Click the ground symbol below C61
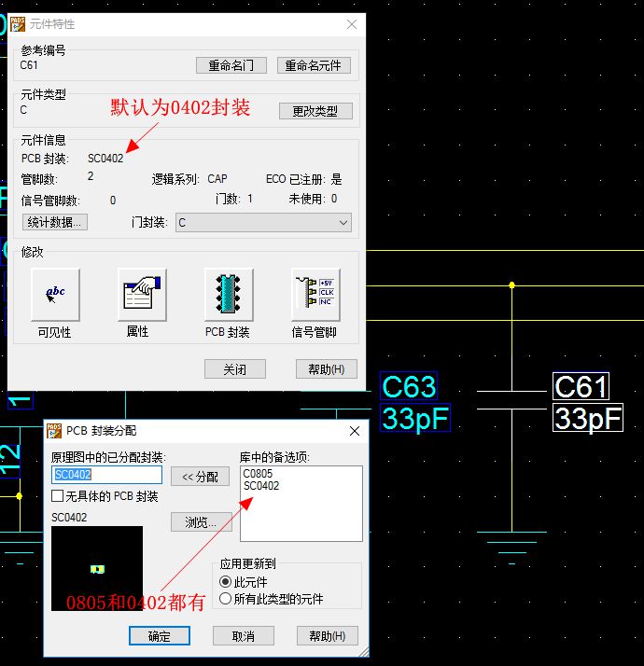644x666 pixels. 511,548
